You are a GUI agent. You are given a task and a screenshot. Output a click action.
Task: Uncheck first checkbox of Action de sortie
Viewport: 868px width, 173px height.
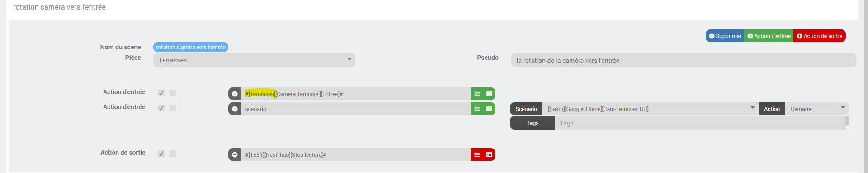point(161,154)
